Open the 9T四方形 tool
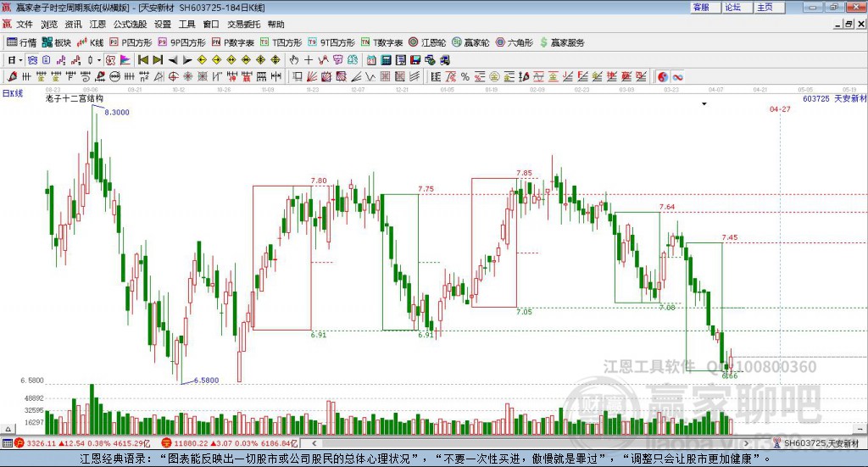This screenshot has width=868, height=467. click(x=331, y=42)
